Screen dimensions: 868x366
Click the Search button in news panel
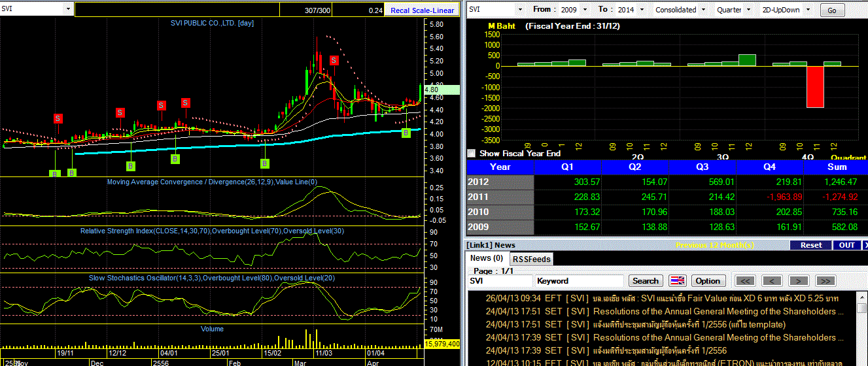646,281
